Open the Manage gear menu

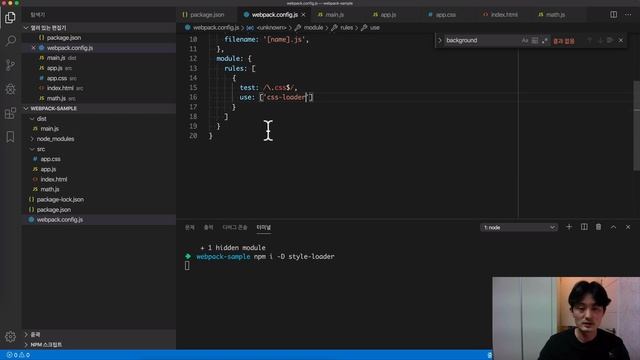pos(10,336)
